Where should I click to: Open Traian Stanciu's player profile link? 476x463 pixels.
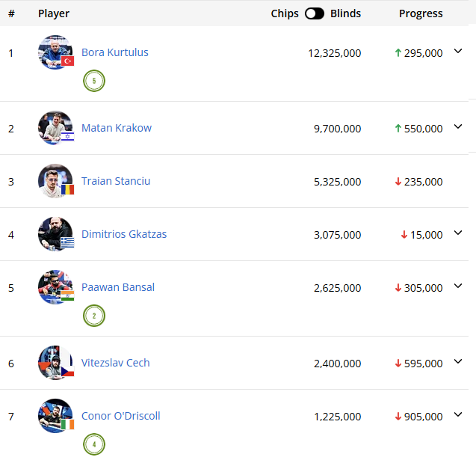pyautogui.click(x=116, y=181)
